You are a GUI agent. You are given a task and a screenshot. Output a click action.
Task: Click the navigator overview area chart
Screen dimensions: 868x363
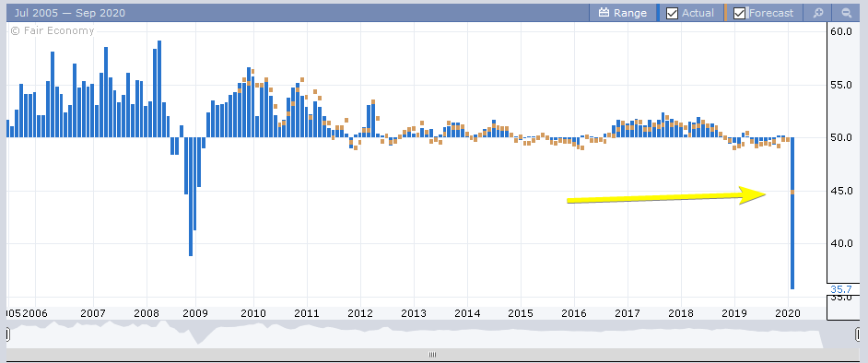click(x=432, y=334)
